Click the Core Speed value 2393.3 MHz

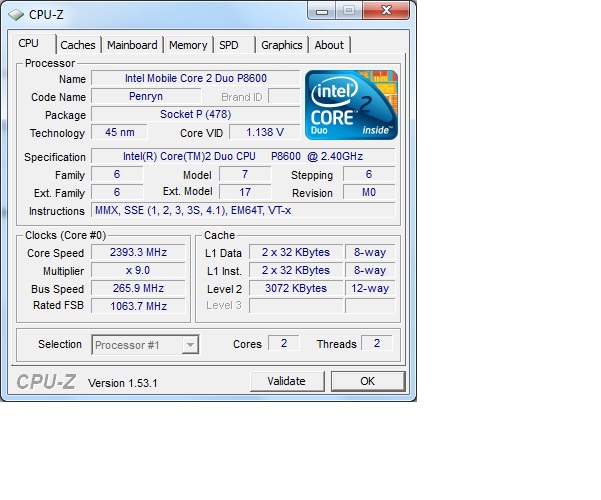click(x=138, y=252)
